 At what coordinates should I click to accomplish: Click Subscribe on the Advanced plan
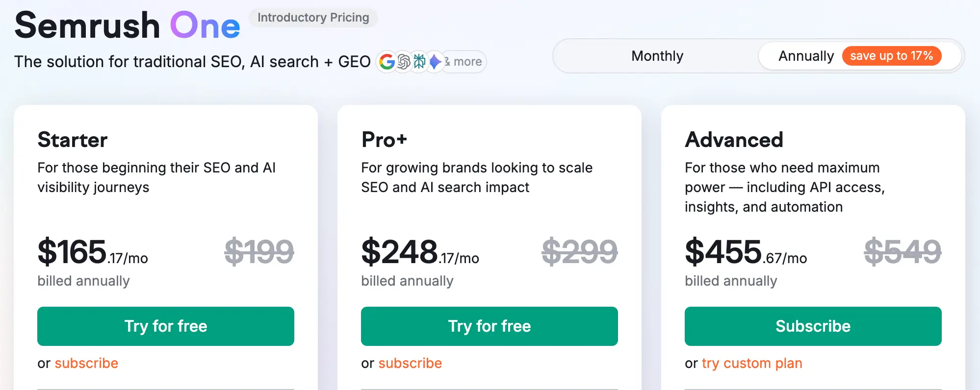[x=812, y=326]
